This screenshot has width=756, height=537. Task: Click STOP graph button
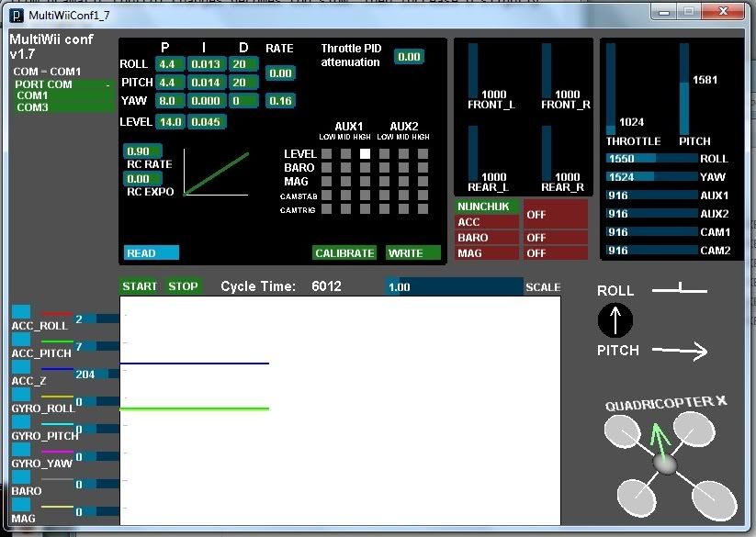[x=183, y=286]
